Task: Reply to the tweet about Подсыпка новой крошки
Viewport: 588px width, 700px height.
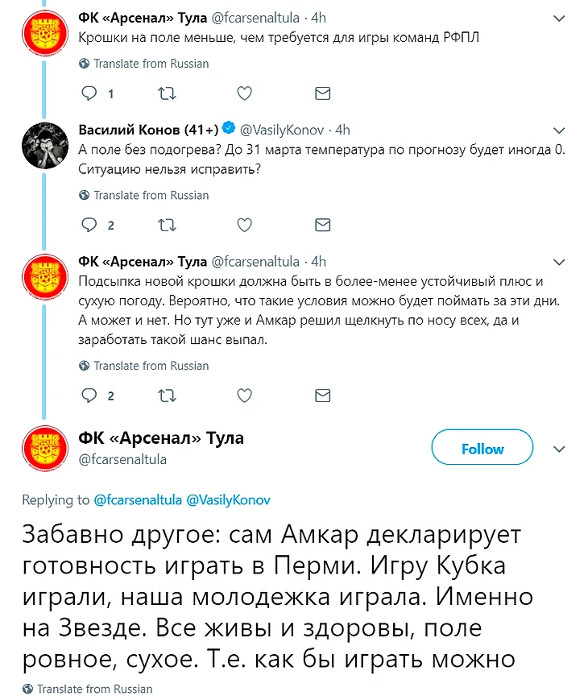Action: pos(89,396)
